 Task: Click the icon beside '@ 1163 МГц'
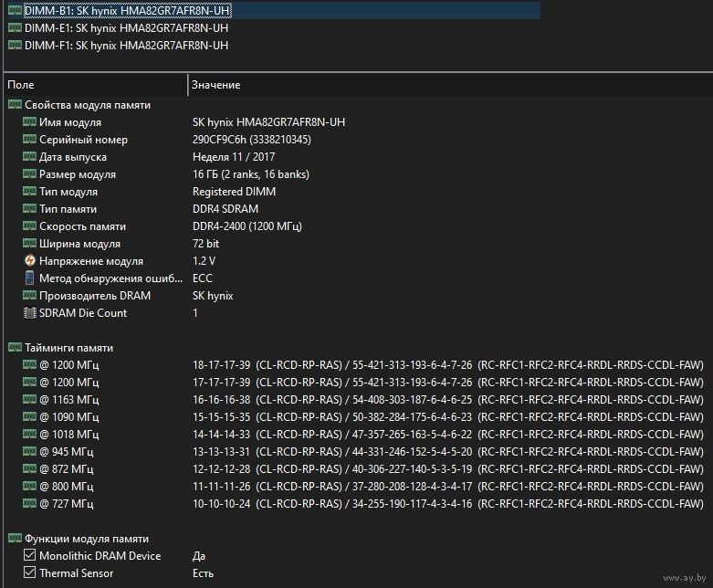point(29,399)
